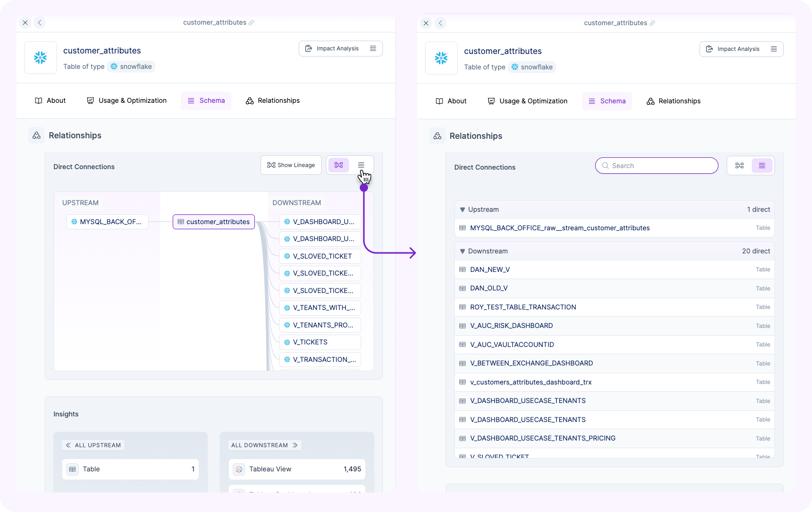Collapse the Upstream section in list
812x512 pixels.
pos(463,210)
